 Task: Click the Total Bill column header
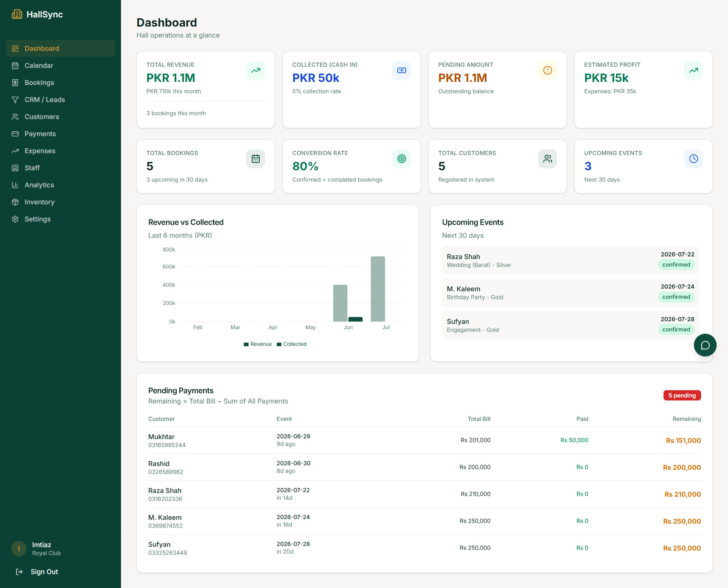coord(479,419)
